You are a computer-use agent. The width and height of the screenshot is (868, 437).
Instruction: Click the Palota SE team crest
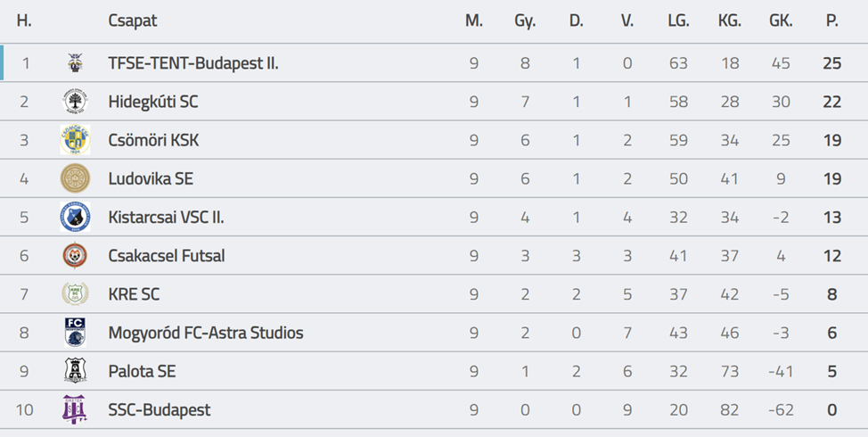coord(75,371)
